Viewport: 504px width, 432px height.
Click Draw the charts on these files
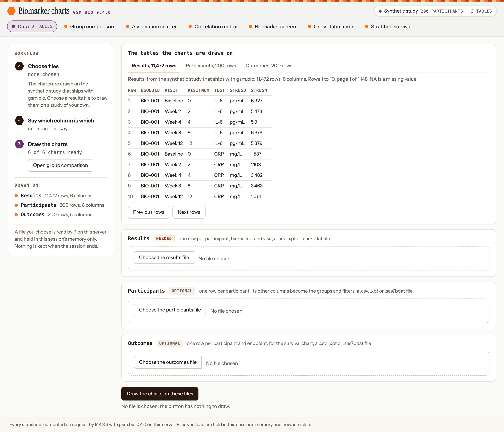tap(160, 394)
